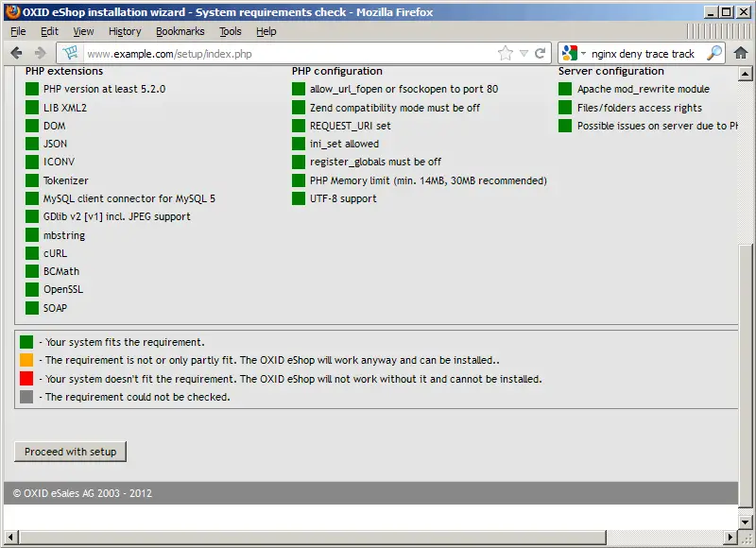Click allow_url_fopen or fsockopen to port 80
756x548 pixels.
(404, 89)
